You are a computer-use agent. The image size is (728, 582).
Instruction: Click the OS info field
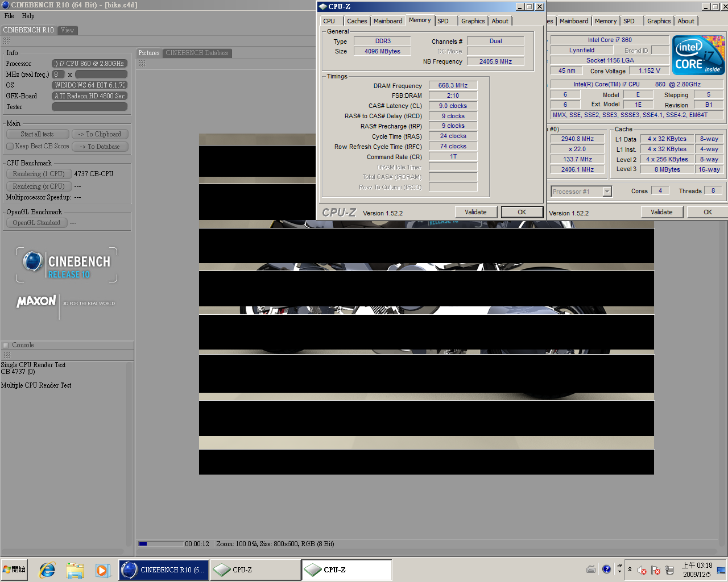pyautogui.click(x=89, y=85)
